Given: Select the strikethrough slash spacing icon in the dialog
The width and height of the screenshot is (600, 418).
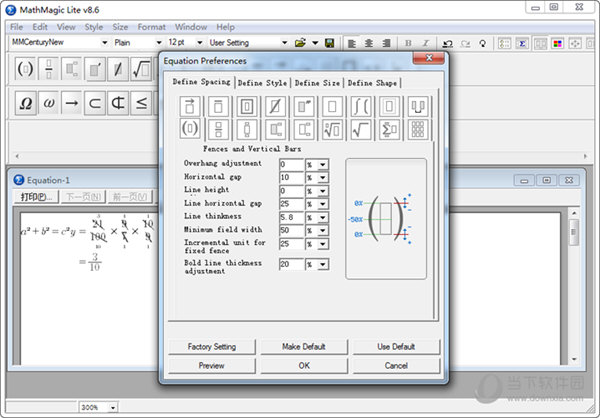Looking at the screenshot, I should (275, 106).
